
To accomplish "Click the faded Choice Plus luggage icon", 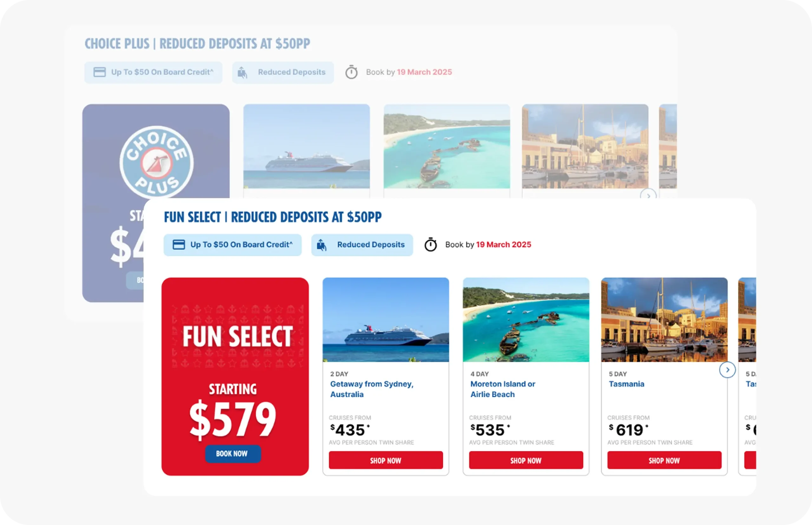I will (242, 72).
